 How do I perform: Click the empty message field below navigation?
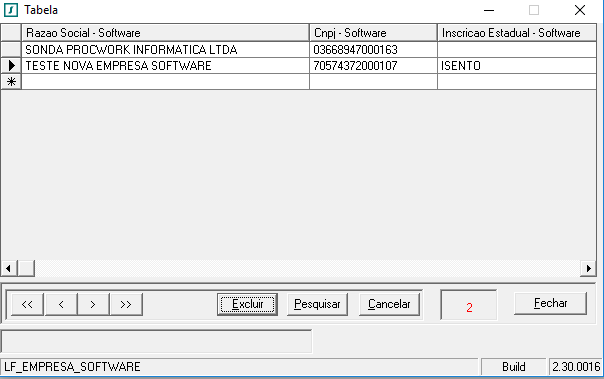pos(156,341)
